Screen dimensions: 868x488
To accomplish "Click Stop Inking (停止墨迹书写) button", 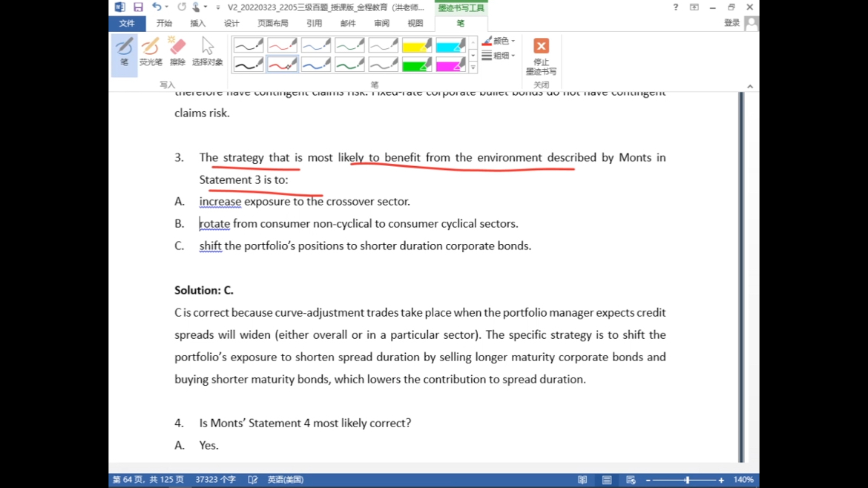I will click(x=541, y=57).
